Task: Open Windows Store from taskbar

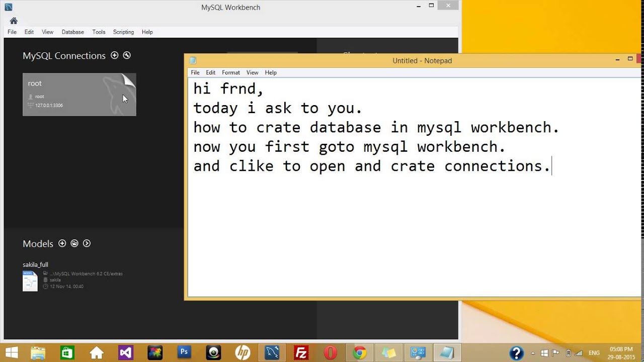Action: [x=67, y=352]
